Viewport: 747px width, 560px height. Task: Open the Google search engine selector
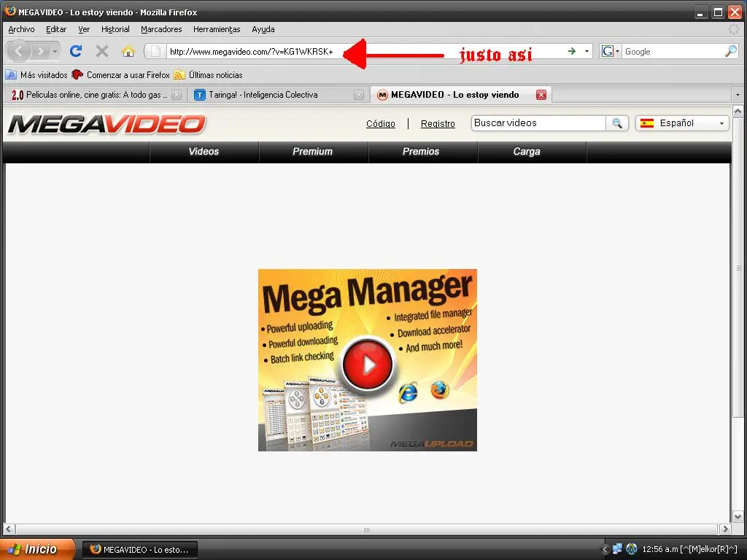[611, 51]
